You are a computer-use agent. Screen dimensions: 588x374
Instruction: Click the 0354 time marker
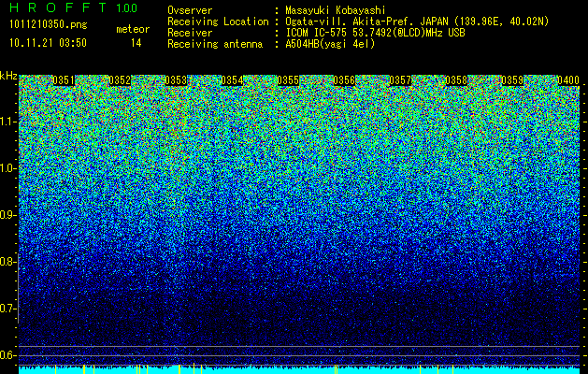pyautogui.click(x=232, y=80)
